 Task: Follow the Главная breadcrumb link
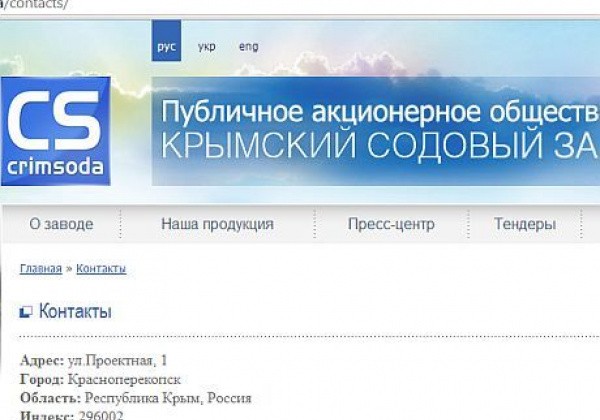pos(41,269)
